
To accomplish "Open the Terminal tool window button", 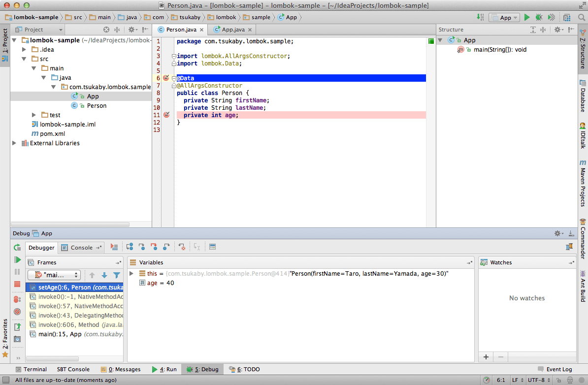I will coord(31,369).
